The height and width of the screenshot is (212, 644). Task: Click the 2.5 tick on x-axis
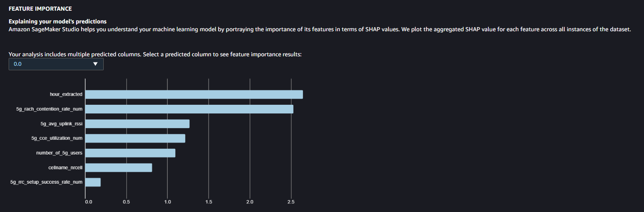[x=291, y=202]
